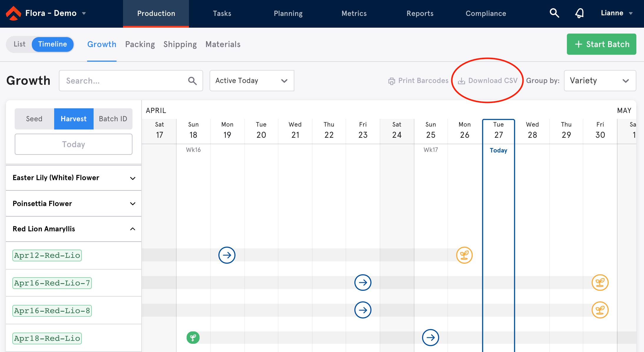The height and width of the screenshot is (352, 644).
Task: Select the Growth tab
Action: 102,44
